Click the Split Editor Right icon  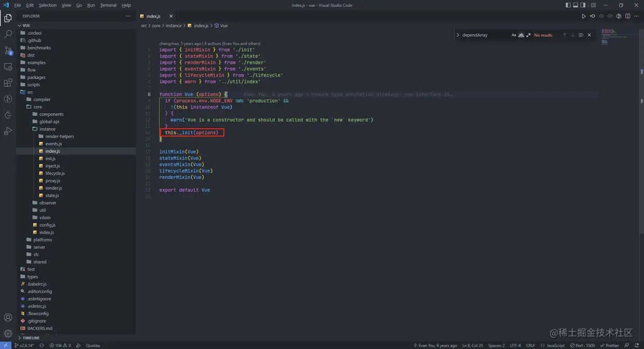click(628, 16)
